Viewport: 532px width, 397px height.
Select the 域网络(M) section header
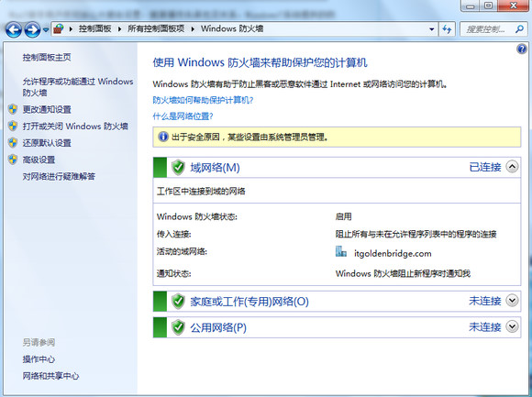[x=337, y=167]
